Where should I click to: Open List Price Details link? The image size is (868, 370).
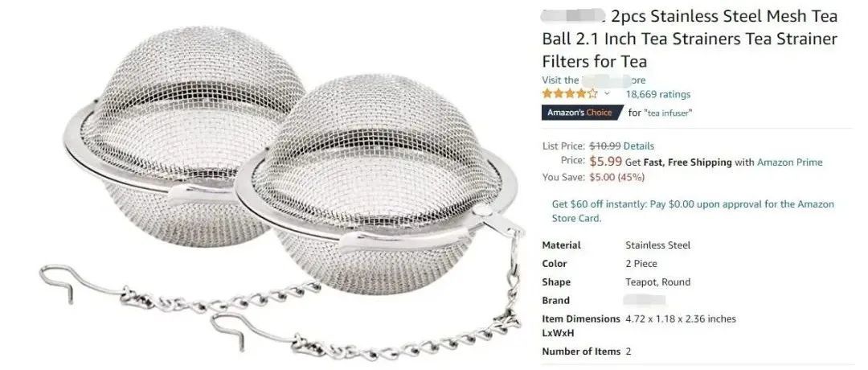(639, 146)
